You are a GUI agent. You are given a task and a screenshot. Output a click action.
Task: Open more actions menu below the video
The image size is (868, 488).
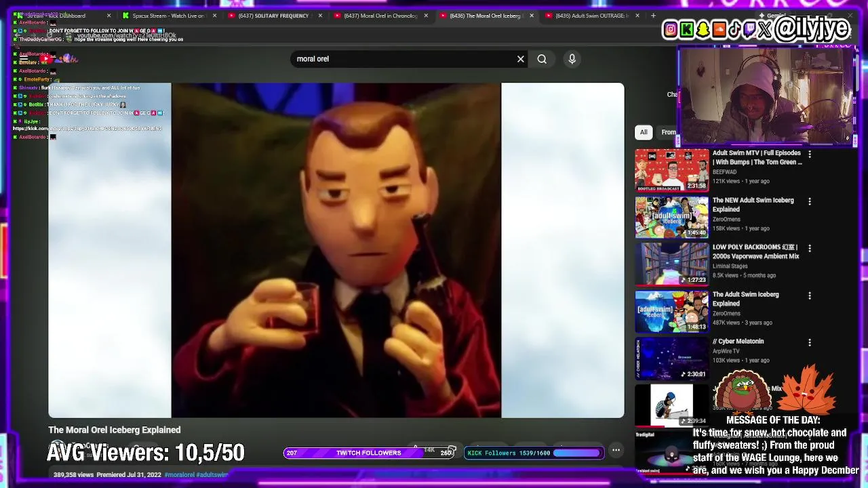point(616,450)
